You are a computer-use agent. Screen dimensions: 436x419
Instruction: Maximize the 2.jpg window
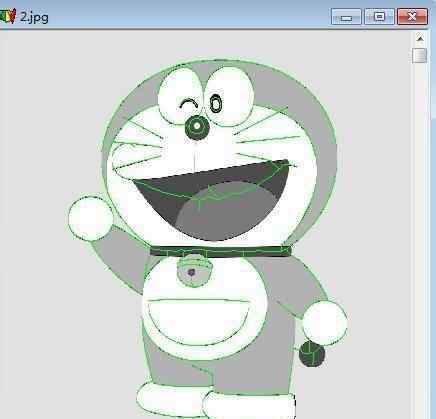pos(379,17)
